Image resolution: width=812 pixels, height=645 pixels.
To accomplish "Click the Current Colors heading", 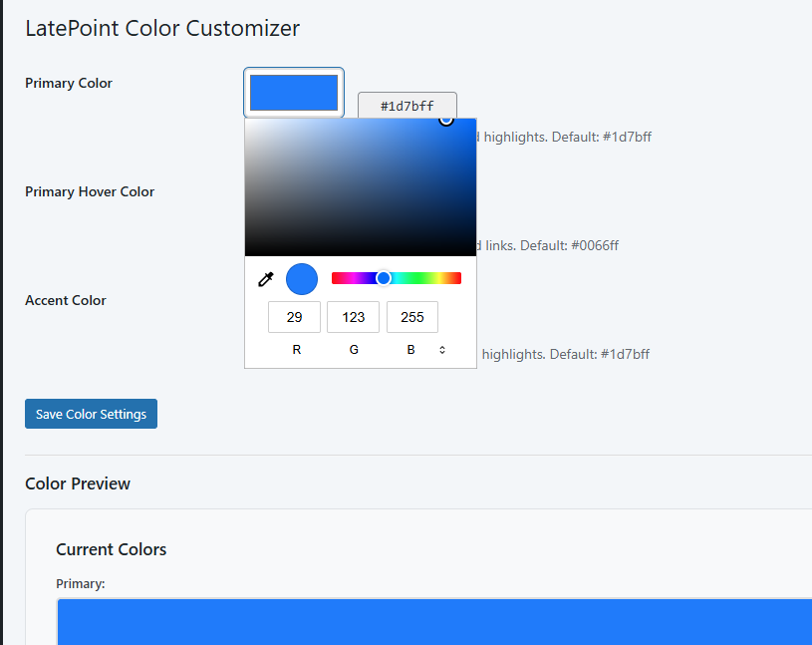I will [111, 549].
